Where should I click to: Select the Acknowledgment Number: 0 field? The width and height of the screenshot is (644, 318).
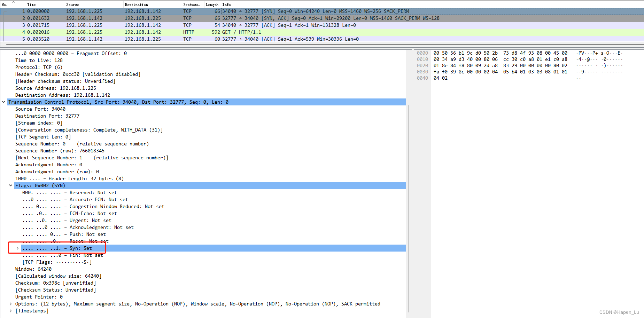pyautogui.click(x=49, y=165)
